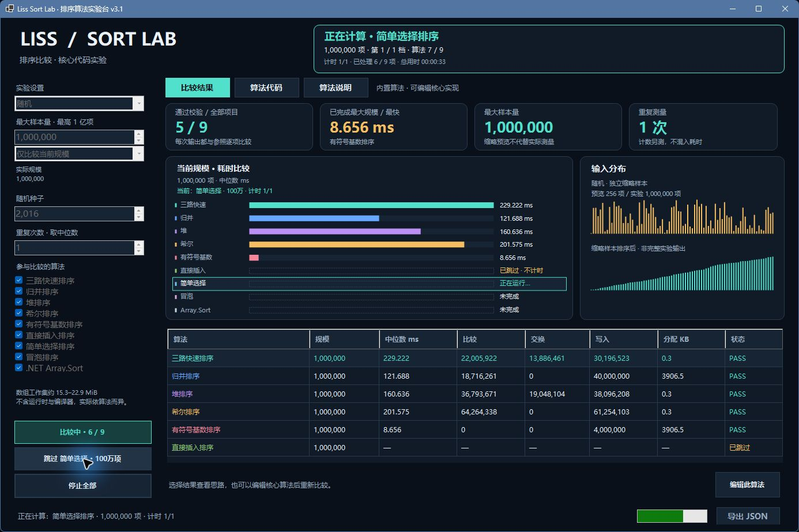
Task: Uncheck the 冒泡排序 checkbox
Action: pos(19,357)
